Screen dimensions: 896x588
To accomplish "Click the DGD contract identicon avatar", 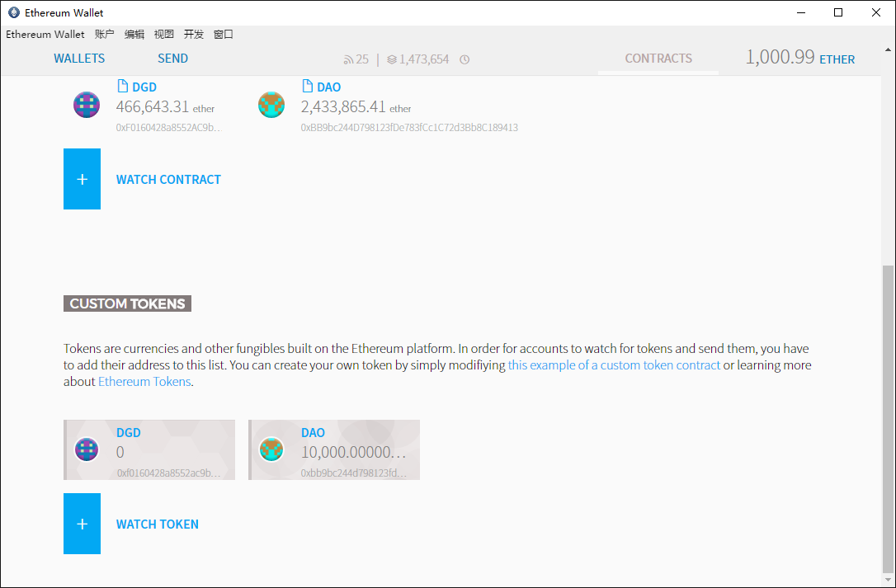I will tap(87, 105).
